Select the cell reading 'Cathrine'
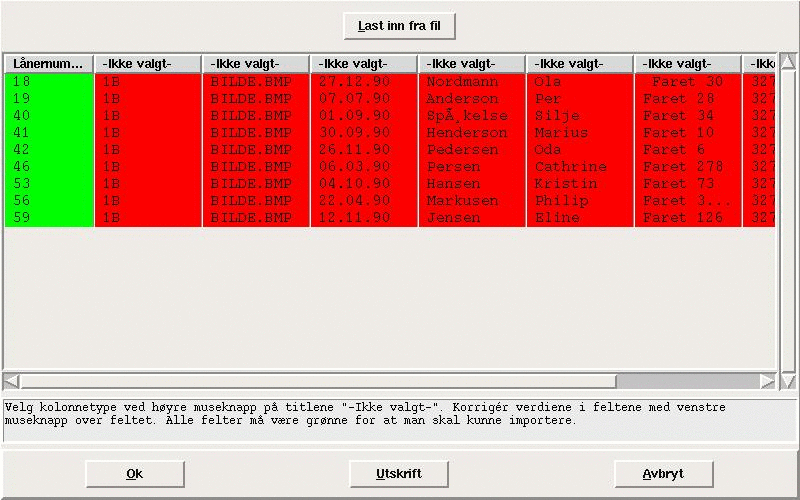 pos(579,167)
